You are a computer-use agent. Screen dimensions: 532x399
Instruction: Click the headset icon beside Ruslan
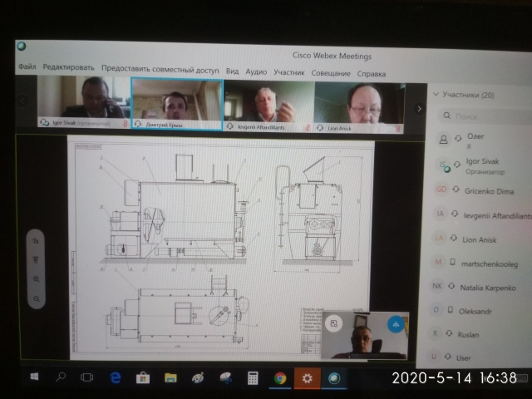pos(449,333)
